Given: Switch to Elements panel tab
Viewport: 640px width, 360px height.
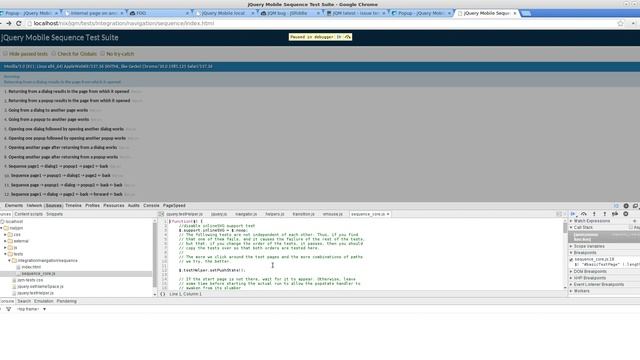Looking at the screenshot, I should 14,206.
